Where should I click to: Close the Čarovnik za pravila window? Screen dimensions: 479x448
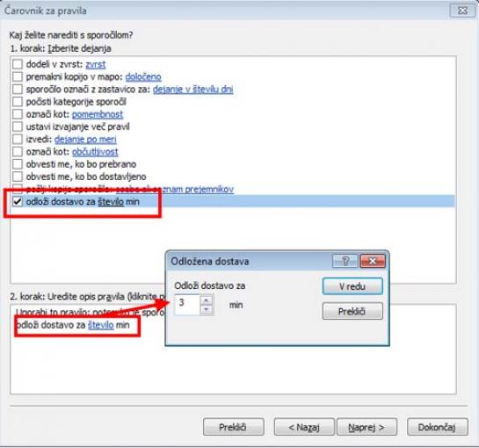[462, 11]
